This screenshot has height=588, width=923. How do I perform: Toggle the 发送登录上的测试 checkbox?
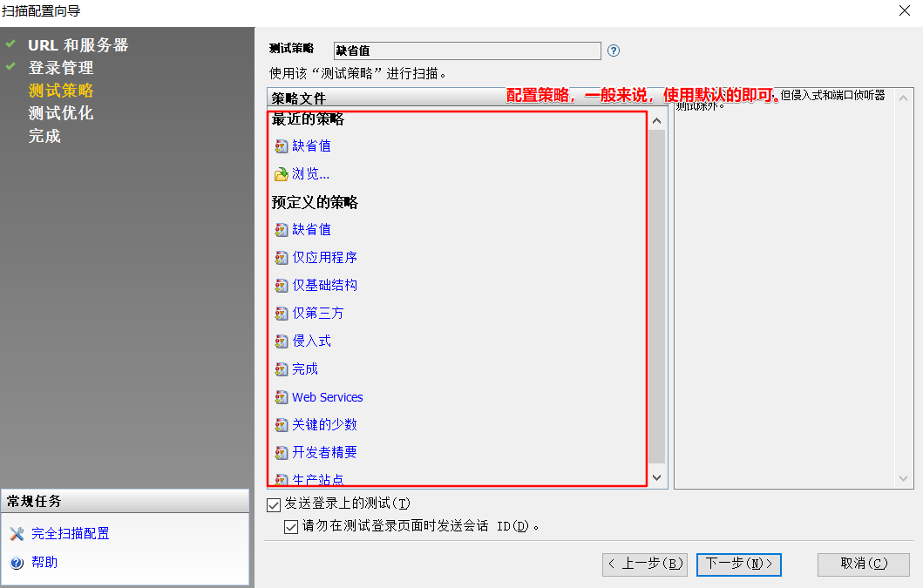[274, 504]
